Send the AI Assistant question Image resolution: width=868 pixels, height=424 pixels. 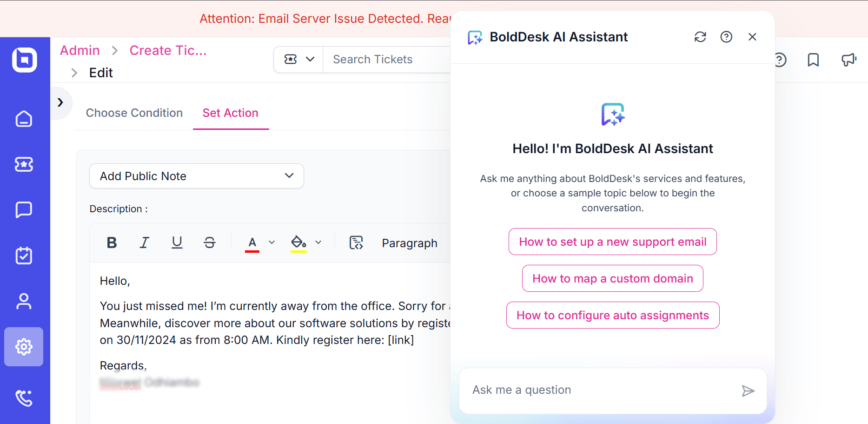748,391
